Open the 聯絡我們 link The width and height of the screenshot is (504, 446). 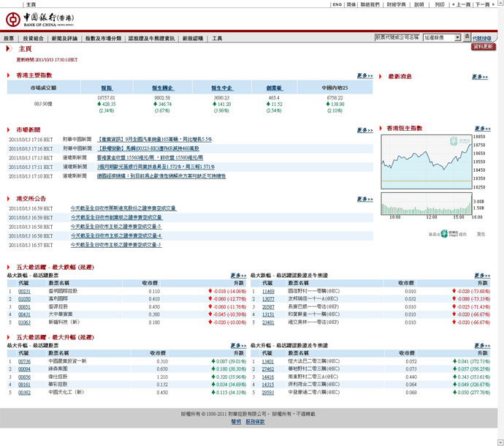click(x=370, y=4)
